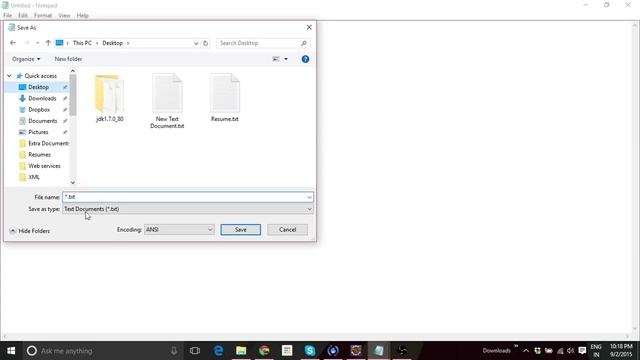The image size is (640, 360).
Task: Open Encoding ANSI dropdown
Action: pos(179,230)
